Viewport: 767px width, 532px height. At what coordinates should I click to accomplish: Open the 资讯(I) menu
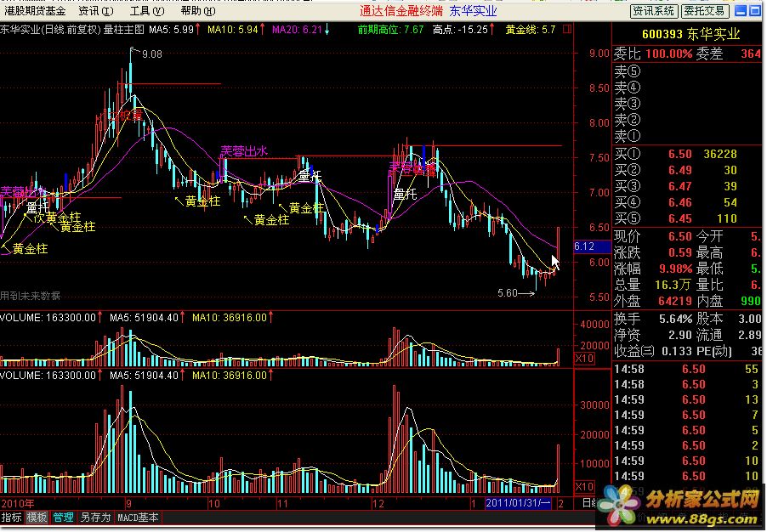[96, 11]
